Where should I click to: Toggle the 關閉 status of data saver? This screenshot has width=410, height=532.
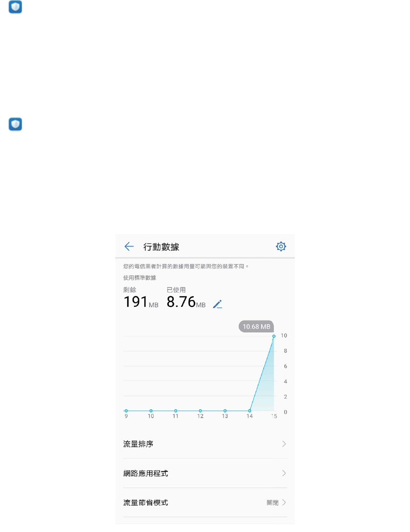point(273,503)
